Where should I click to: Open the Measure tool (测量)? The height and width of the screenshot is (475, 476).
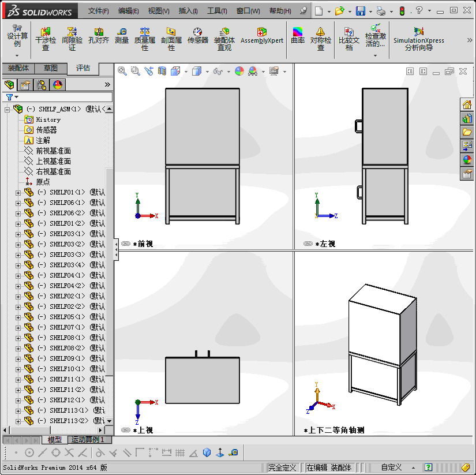pyautogui.click(x=122, y=36)
